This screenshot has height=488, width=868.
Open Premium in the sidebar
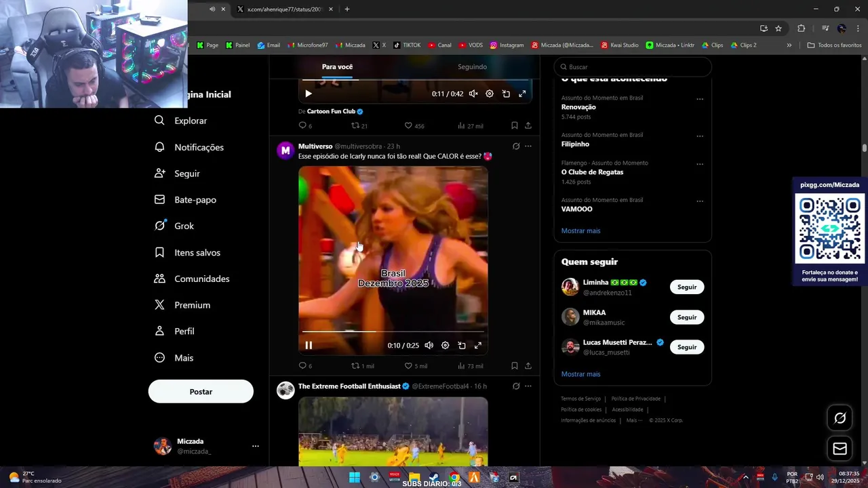(x=182, y=305)
